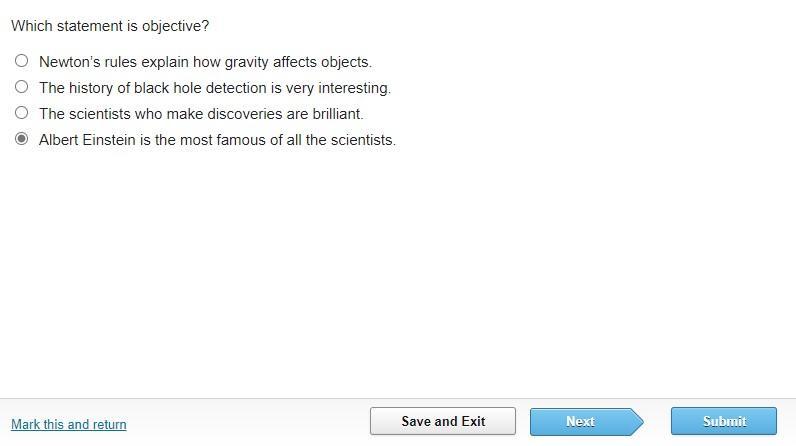Image resolution: width=796 pixels, height=446 pixels.
Task: Click the selected Albert Einstein radio button
Action: pyautogui.click(x=21, y=139)
